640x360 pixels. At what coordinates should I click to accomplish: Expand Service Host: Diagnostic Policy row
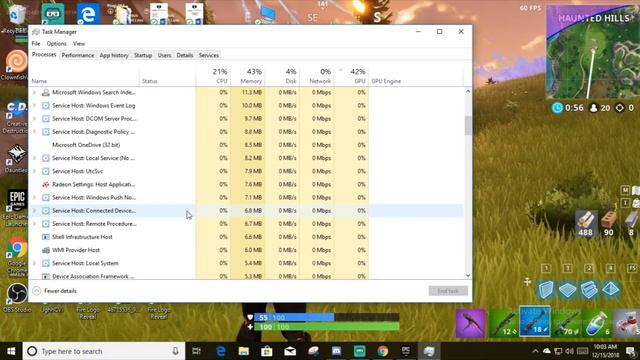pos(34,132)
